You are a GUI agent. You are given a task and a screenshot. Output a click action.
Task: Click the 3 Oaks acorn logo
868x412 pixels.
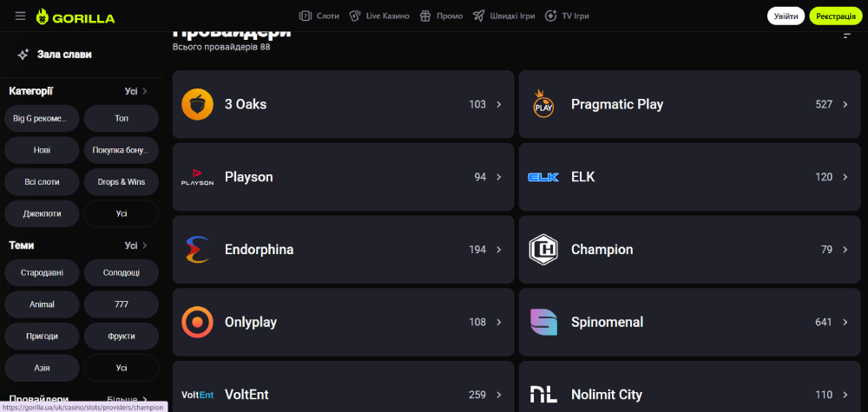pyautogui.click(x=197, y=104)
